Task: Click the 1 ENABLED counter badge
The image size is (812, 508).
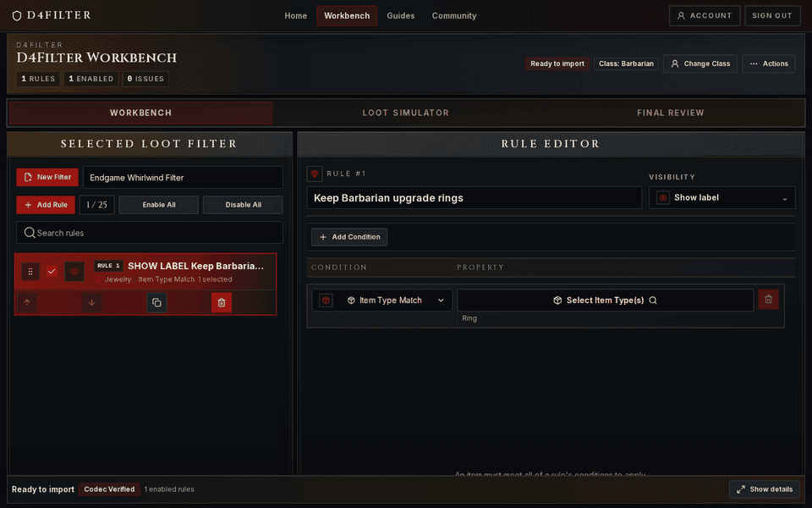Action: [91, 79]
